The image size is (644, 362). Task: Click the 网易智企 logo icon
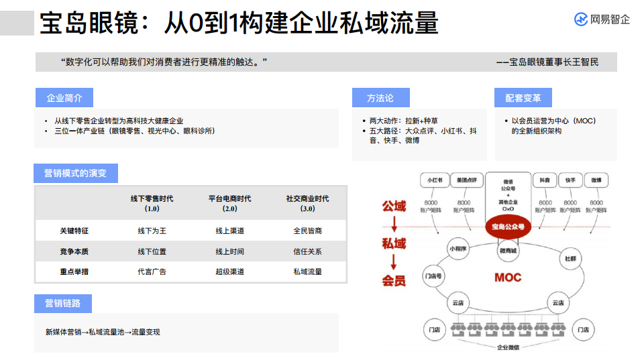pyautogui.click(x=581, y=19)
